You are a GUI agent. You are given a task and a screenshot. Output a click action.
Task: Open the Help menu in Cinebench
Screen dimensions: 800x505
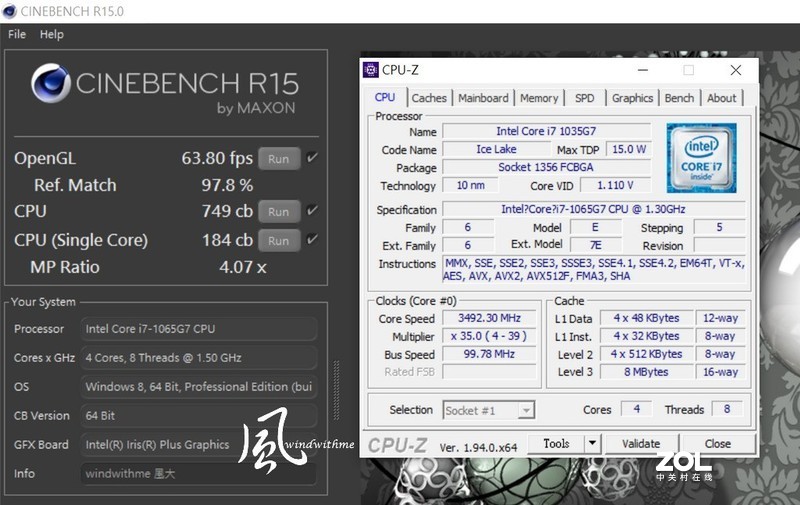click(52, 34)
